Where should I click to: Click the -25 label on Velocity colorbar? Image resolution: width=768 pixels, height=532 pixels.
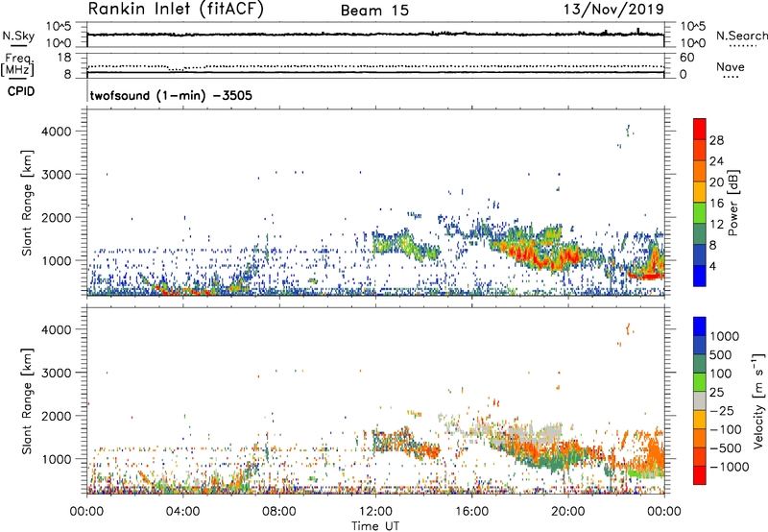pyautogui.click(x=722, y=410)
